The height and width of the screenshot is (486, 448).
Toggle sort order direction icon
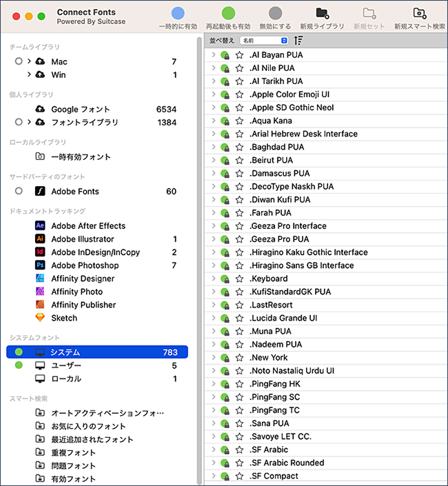pos(298,40)
